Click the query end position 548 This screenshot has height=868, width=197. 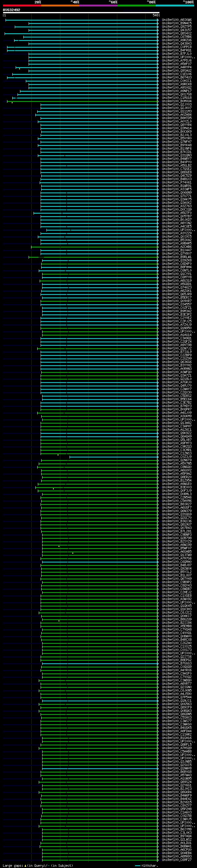click(155, 15)
